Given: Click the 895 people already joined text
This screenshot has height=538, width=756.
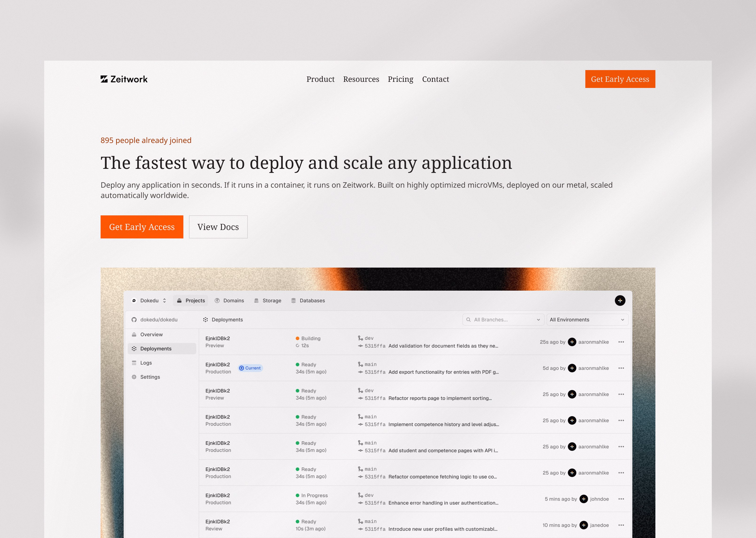Looking at the screenshot, I should [x=146, y=140].
